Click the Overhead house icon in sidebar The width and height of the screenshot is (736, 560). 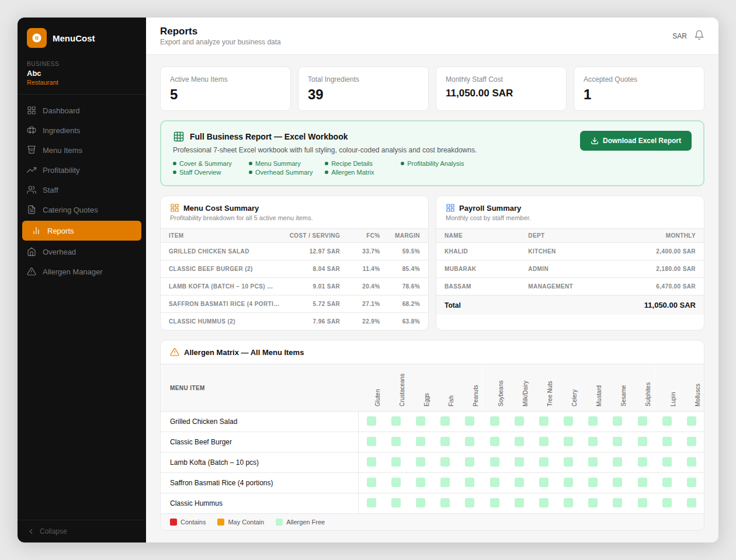pos(32,252)
